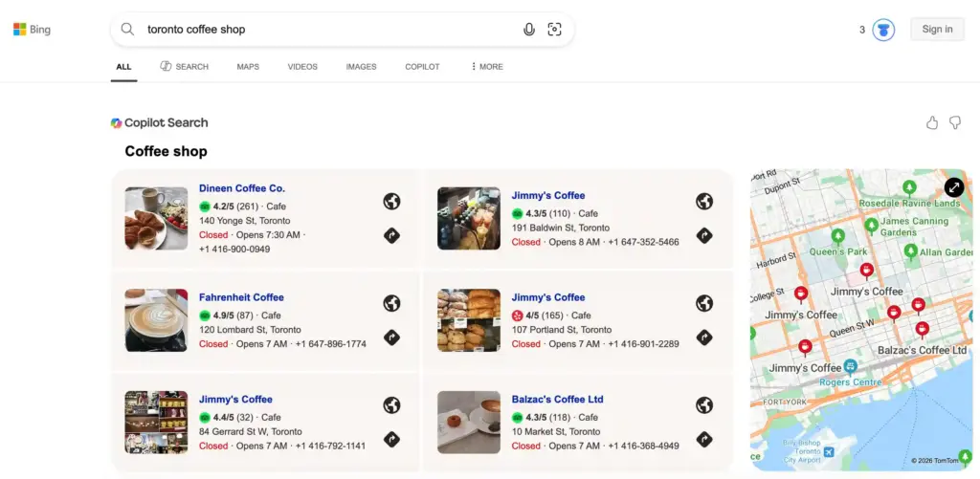Open website for Balzac's Coffee Ltd
980x479 pixels.
(x=704, y=404)
